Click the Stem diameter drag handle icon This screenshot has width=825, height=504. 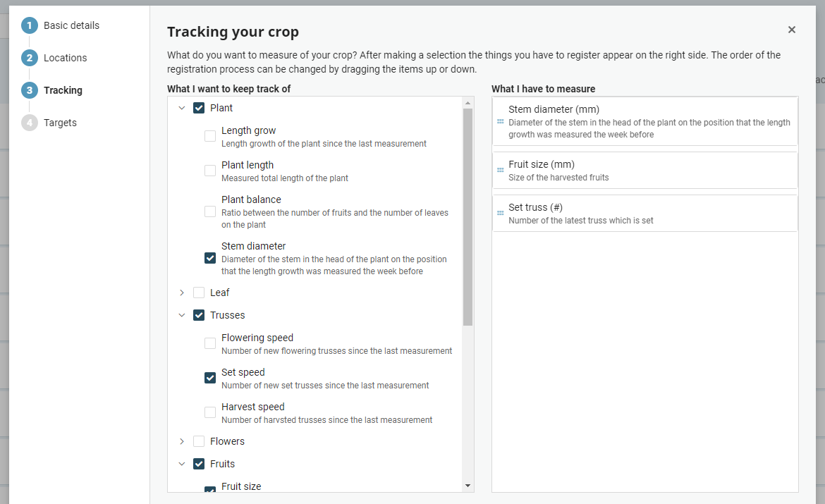click(x=501, y=121)
